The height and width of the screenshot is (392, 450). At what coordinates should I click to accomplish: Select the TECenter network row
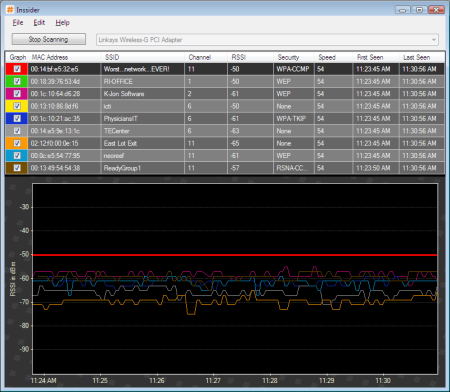click(x=225, y=131)
